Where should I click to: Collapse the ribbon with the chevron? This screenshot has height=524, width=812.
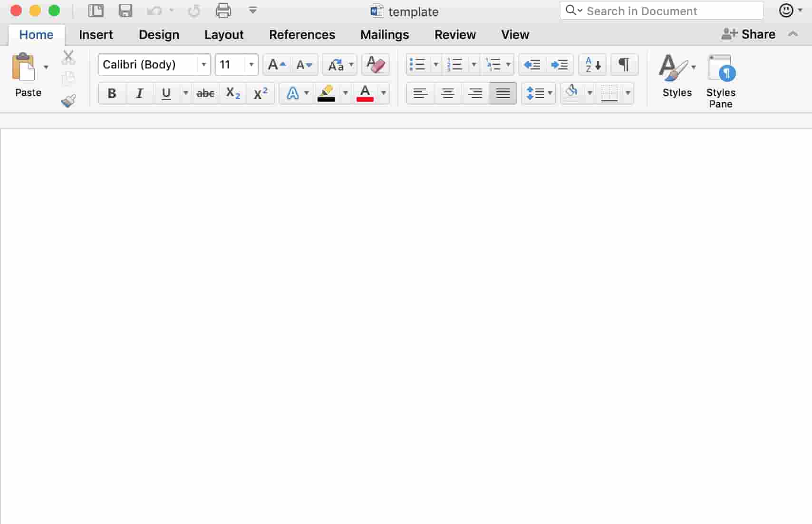point(793,34)
